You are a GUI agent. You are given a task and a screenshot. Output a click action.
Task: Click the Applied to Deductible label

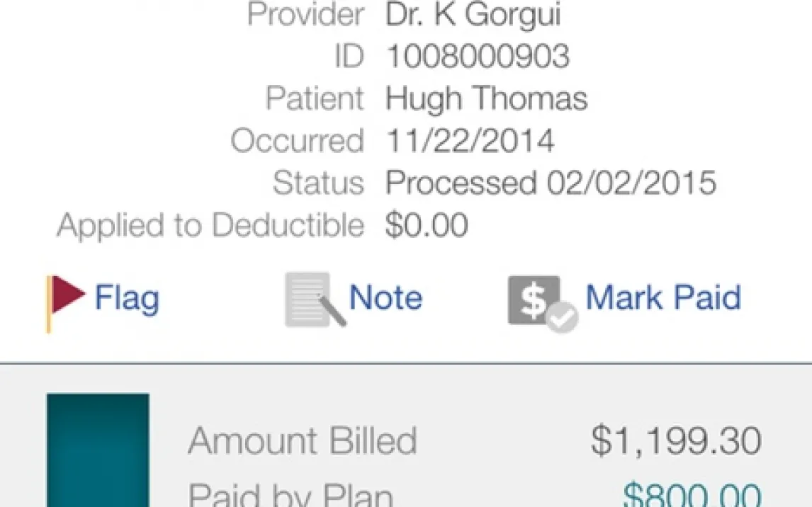(x=210, y=226)
